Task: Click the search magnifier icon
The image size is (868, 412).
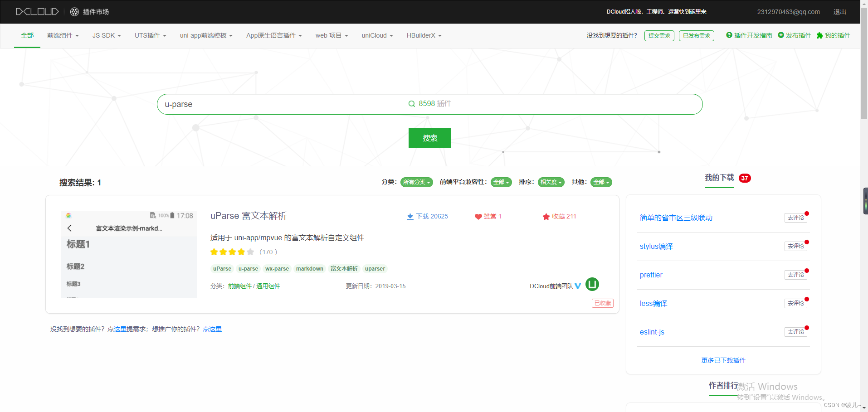Action: [412, 104]
